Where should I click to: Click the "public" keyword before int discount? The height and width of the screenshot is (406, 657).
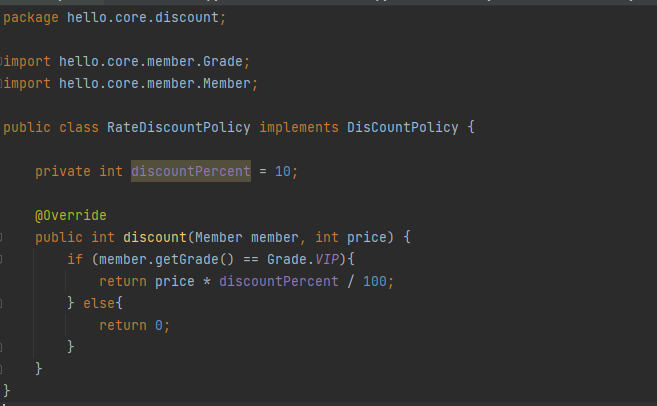click(59, 238)
